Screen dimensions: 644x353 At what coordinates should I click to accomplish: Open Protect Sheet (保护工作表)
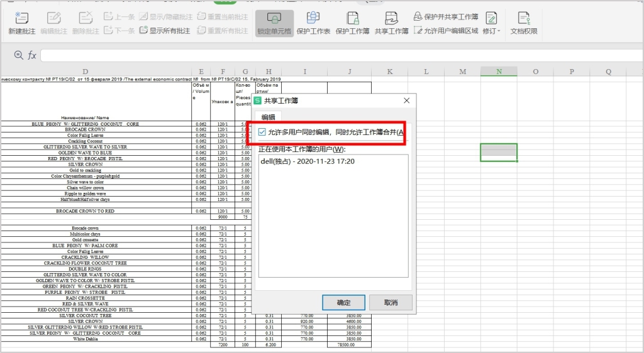(x=313, y=23)
